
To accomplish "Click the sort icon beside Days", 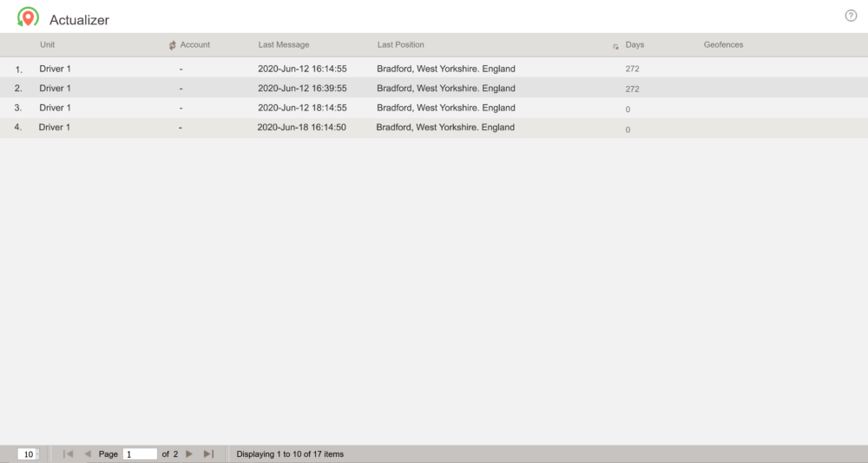I will (615, 46).
